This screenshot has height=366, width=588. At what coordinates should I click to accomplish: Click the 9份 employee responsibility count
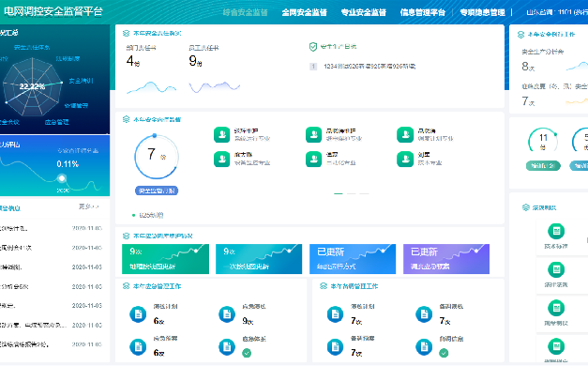point(195,61)
